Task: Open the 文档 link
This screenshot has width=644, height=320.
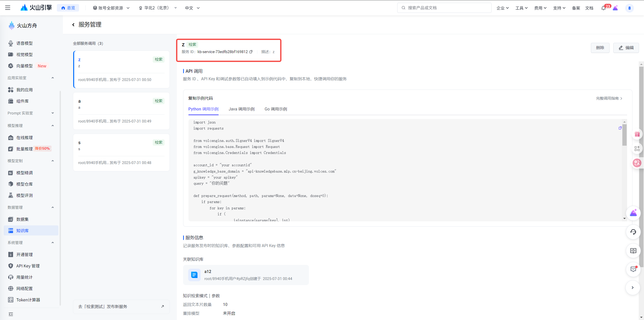Action: [x=589, y=8]
